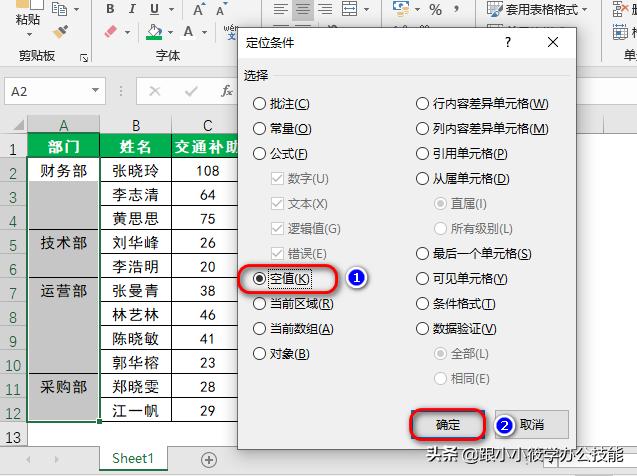Viewport: 637px width, 476px height.
Task: Click the format painter brush icon
Action: [x=60, y=32]
